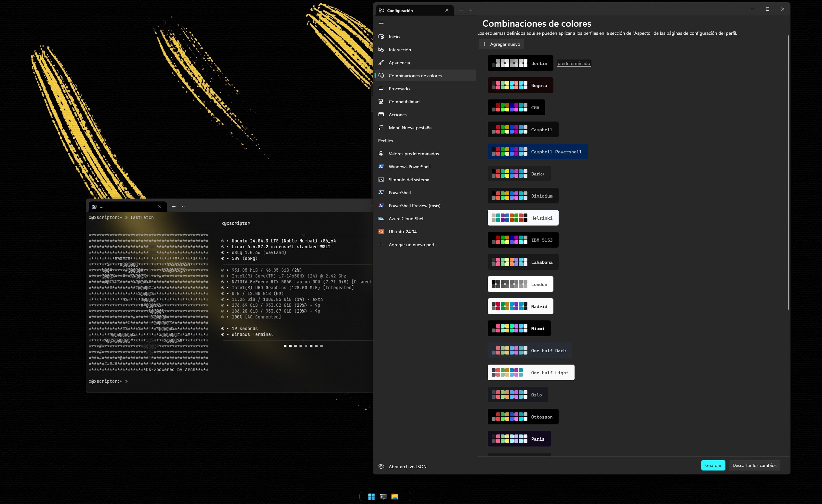
Task: Select Menú Nueva pestaña item
Action: [410, 128]
